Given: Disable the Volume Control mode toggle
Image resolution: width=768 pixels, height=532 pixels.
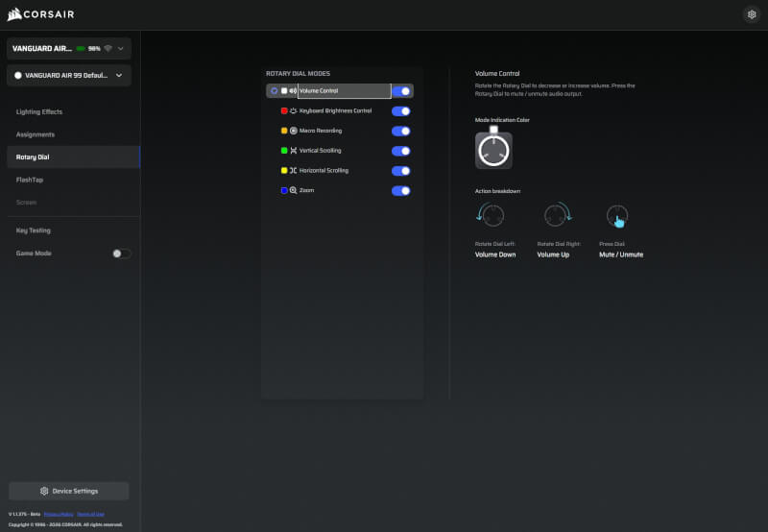Looking at the screenshot, I should coord(401,91).
